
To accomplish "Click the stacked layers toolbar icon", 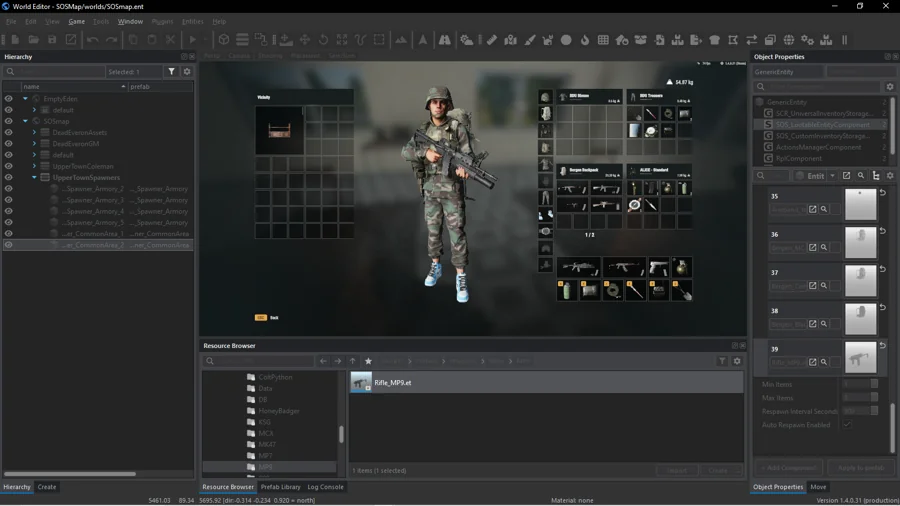I will point(242,40).
